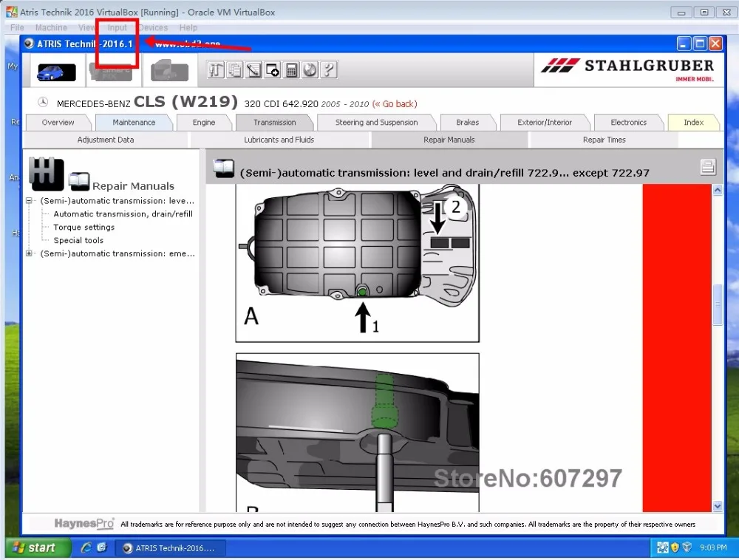This screenshot has width=739, height=560.
Task: Open Steering and Suspension tab
Action: 377,123
